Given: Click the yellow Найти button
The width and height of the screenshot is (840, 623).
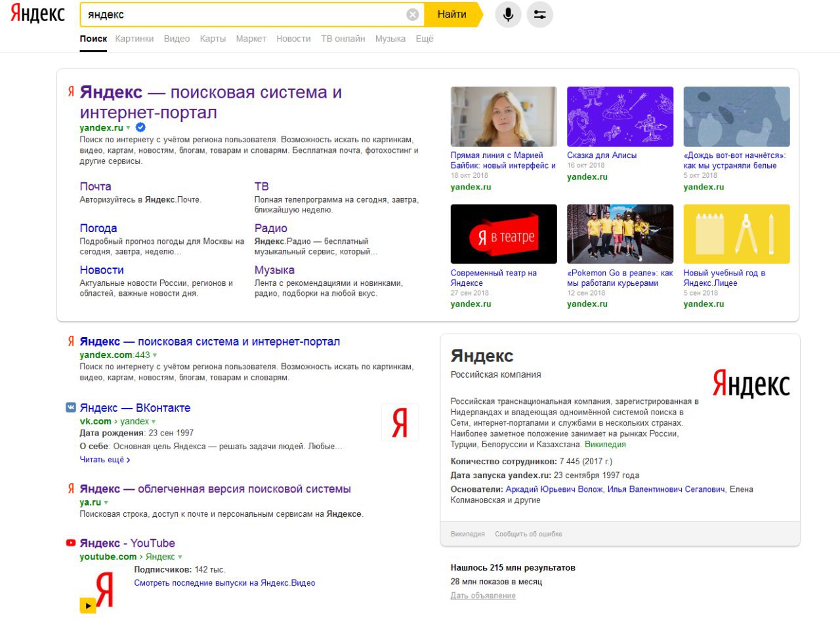Looking at the screenshot, I should coord(452,14).
